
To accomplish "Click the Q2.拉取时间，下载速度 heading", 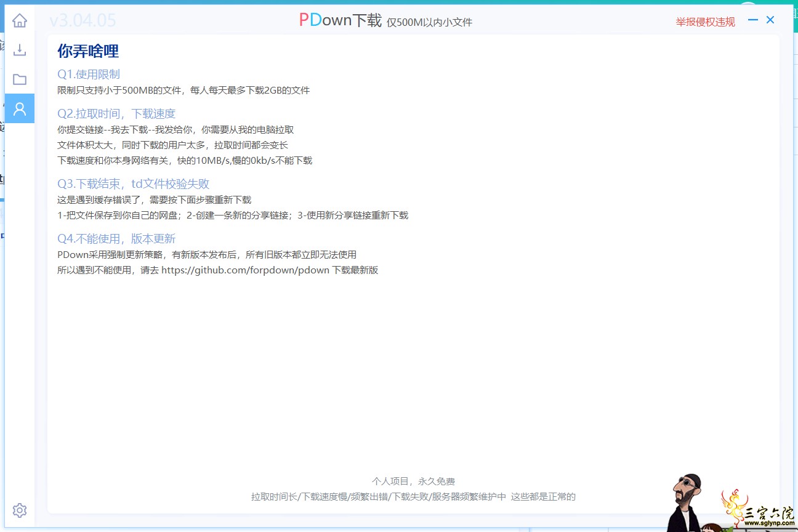I will 116,114.
